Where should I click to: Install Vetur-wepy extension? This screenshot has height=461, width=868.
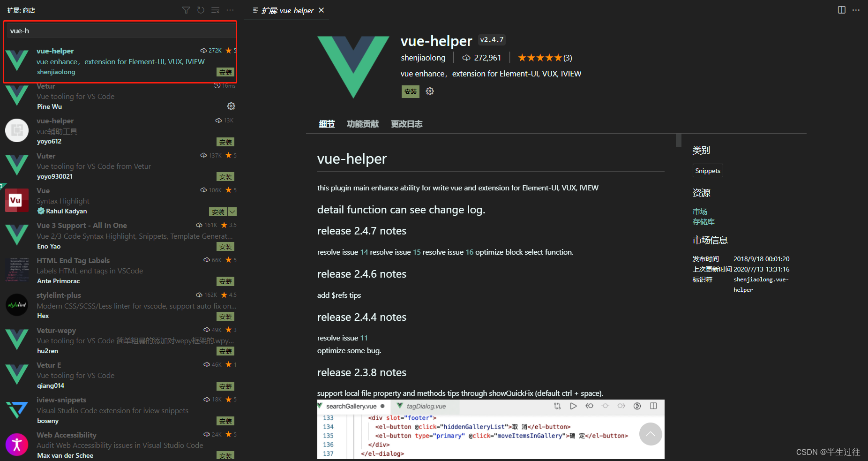[225, 351]
